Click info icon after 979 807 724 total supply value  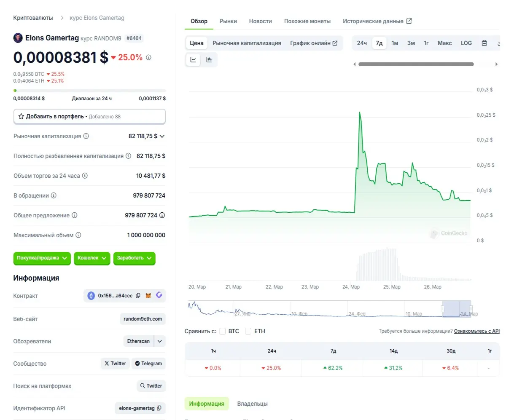162,215
